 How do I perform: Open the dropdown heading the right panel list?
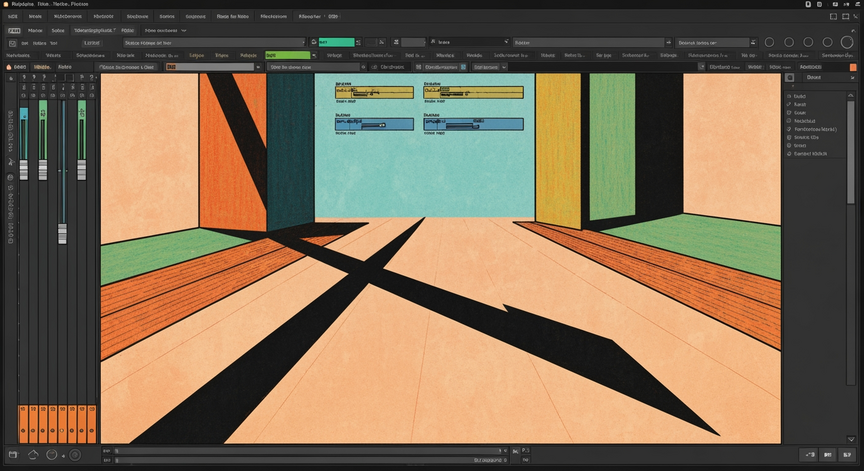pos(829,78)
